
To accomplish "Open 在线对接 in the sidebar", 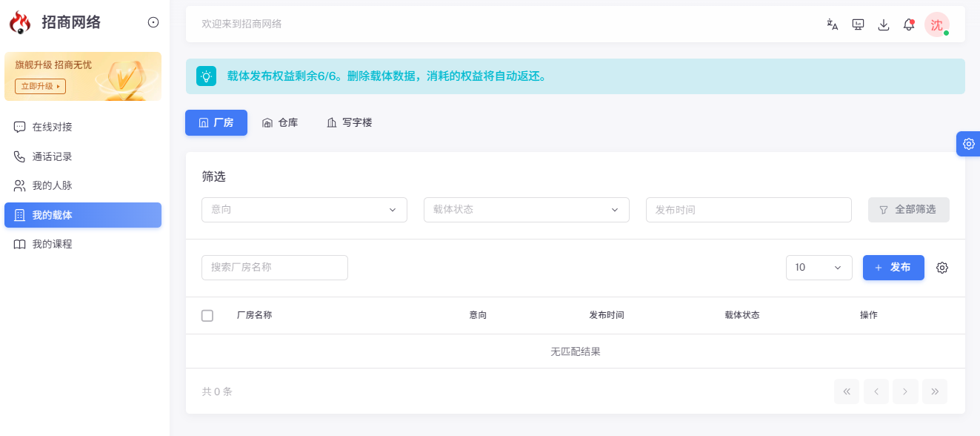I will pyautogui.click(x=83, y=127).
